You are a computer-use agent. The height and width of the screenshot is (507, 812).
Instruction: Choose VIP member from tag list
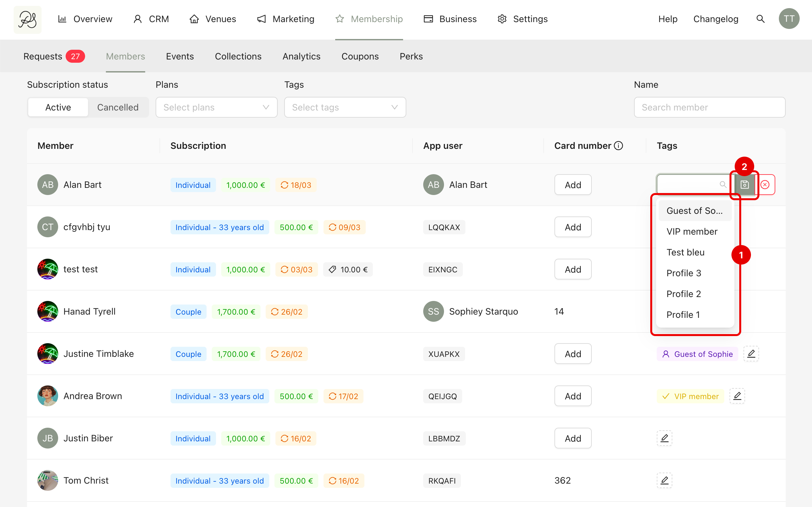pos(692,231)
